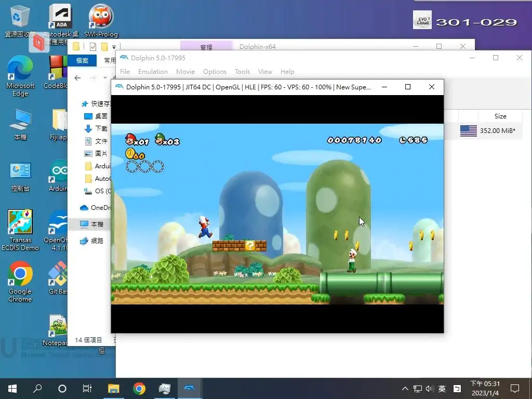The width and height of the screenshot is (532, 399).
Task: Select Arduino folder in Explorer sidebar
Action: [98, 166]
